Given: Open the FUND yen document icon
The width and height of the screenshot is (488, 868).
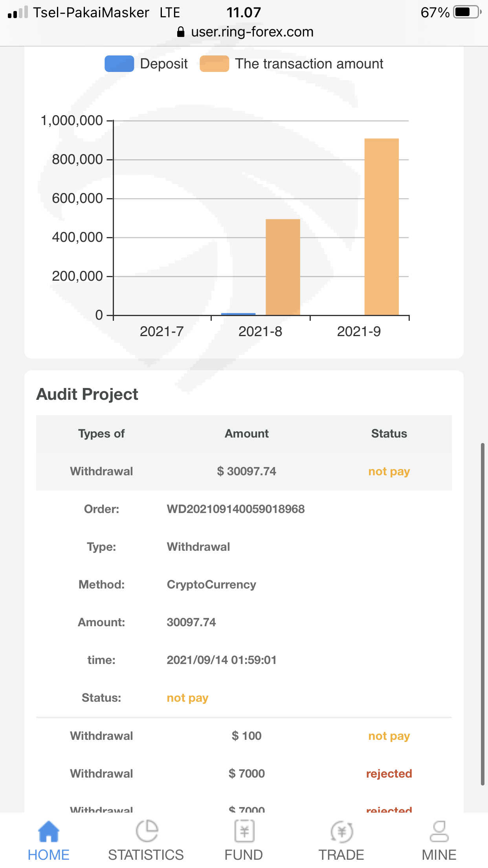Looking at the screenshot, I should click(244, 831).
